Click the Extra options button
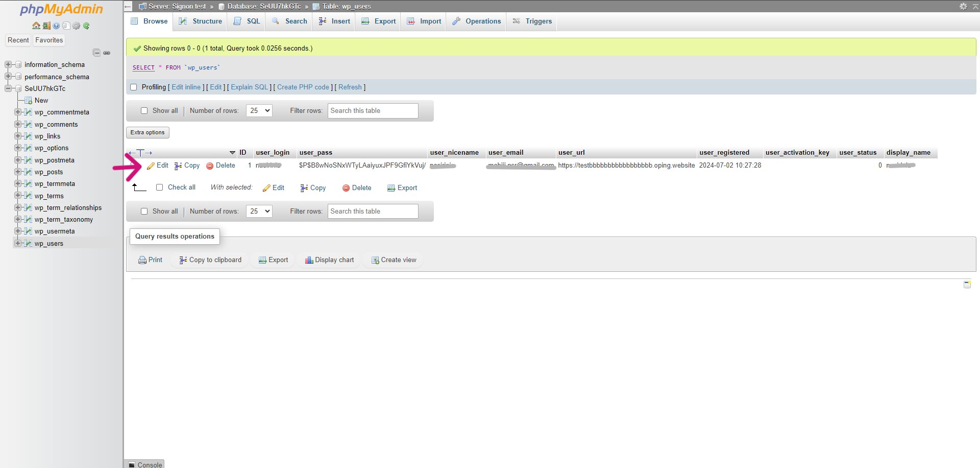Screen dimensions: 980x468 click(148, 132)
